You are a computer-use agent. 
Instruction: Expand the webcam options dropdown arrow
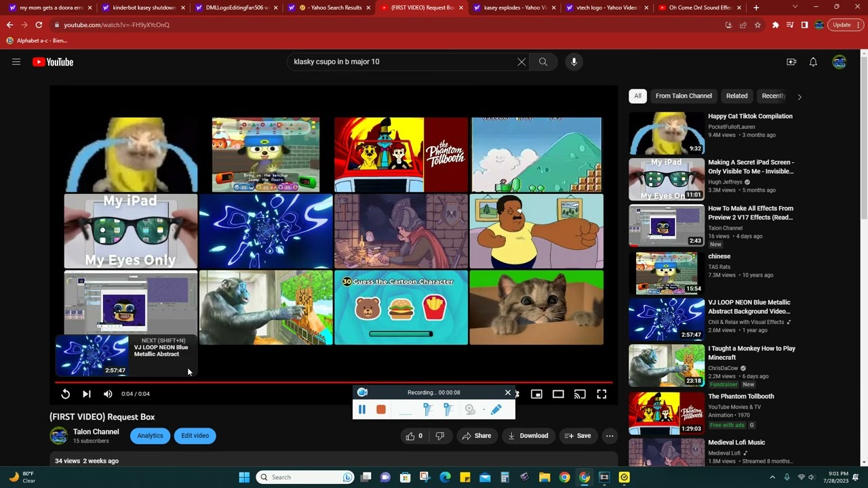point(484,409)
